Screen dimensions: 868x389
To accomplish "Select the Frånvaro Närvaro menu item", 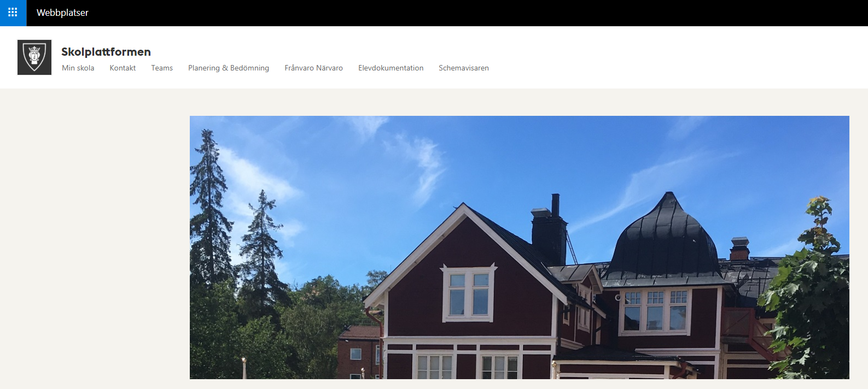I will coord(313,68).
